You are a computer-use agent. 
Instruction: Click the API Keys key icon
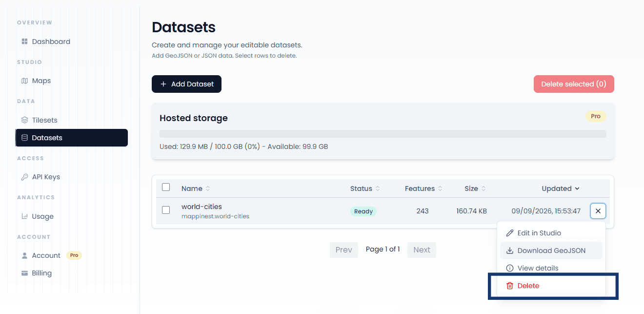pyautogui.click(x=24, y=177)
